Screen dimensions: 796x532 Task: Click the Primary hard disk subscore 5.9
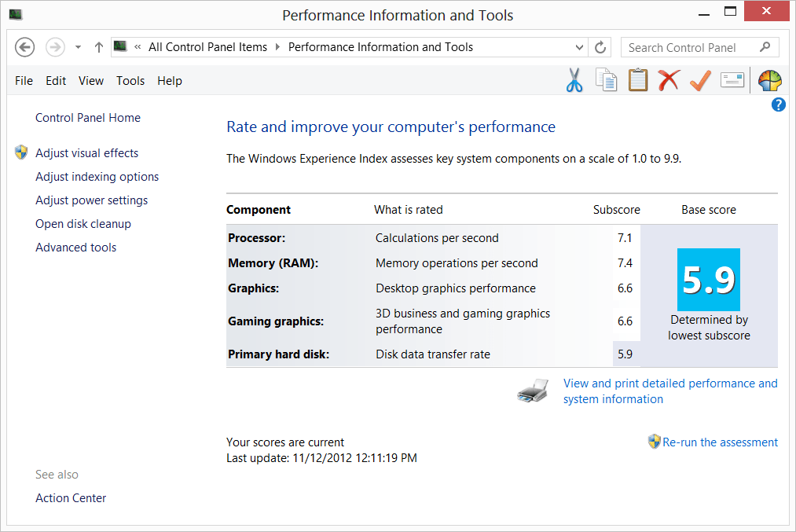[625, 354]
